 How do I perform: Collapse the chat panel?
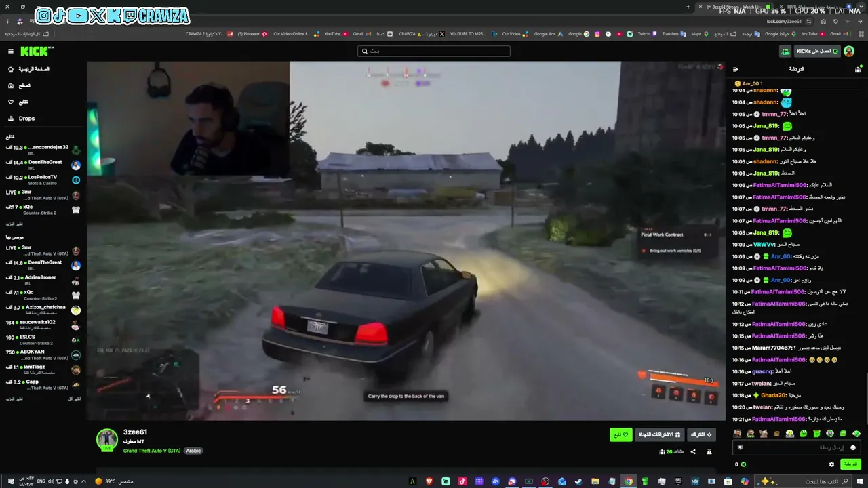tap(736, 69)
